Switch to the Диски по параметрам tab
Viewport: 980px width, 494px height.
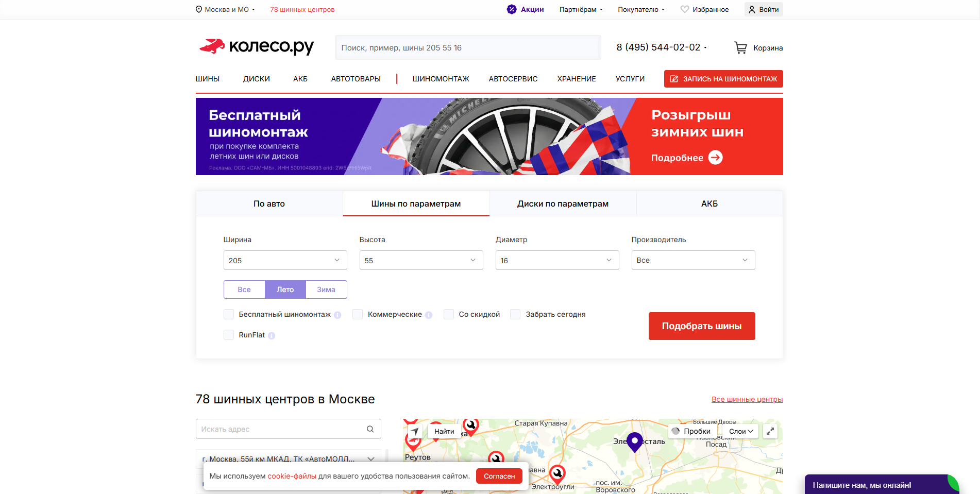(x=563, y=203)
